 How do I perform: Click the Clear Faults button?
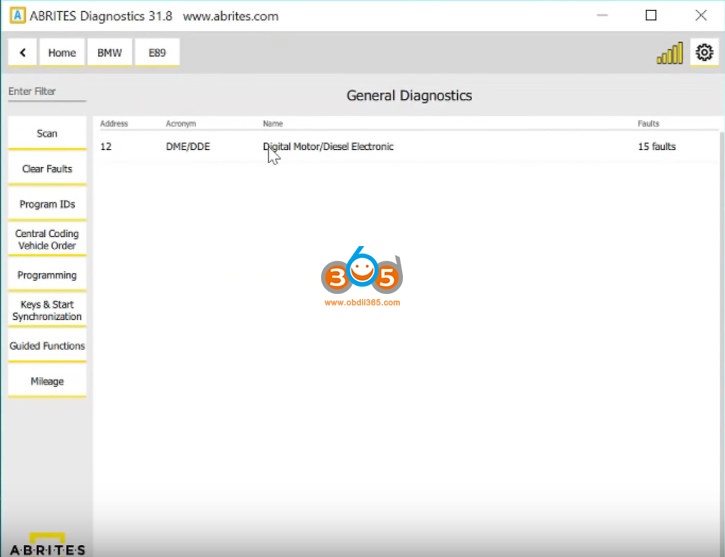[47, 169]
